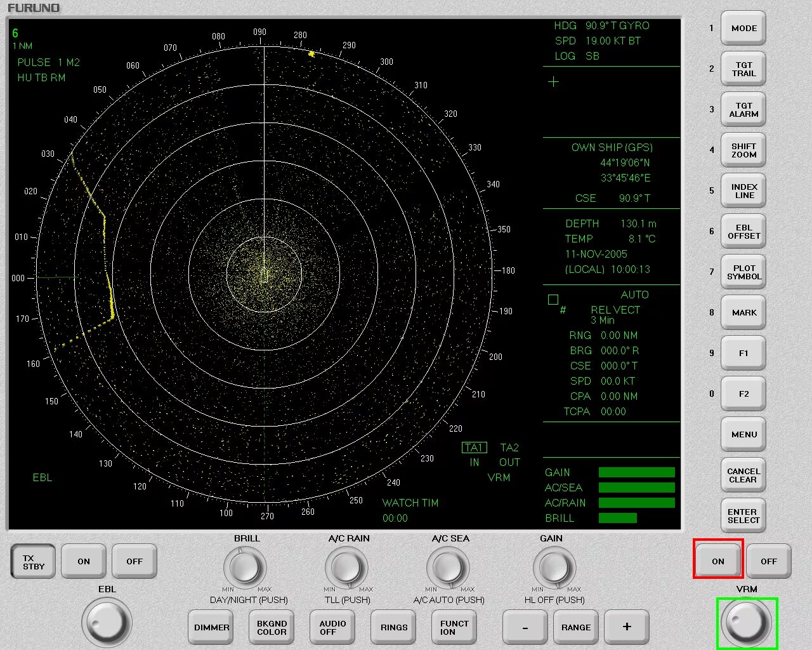Activate the EBL OFFSET key
Image resolution: width=812 pixels, height=650 pixels.
pyautogui.click(x=743, y=232)
